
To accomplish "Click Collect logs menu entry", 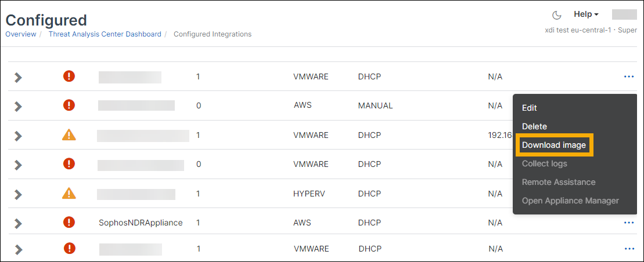I will [544, 163].
